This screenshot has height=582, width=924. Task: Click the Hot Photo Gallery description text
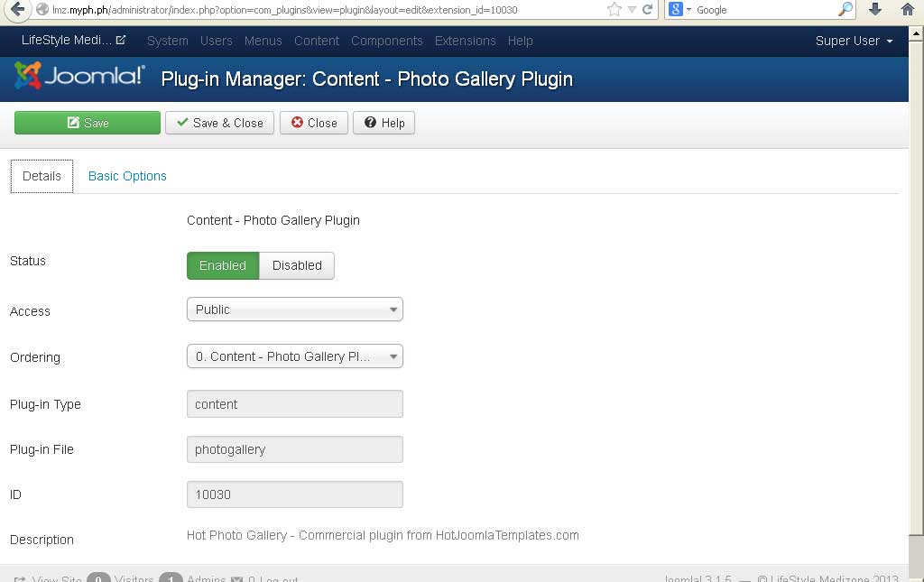coord(383,535)
